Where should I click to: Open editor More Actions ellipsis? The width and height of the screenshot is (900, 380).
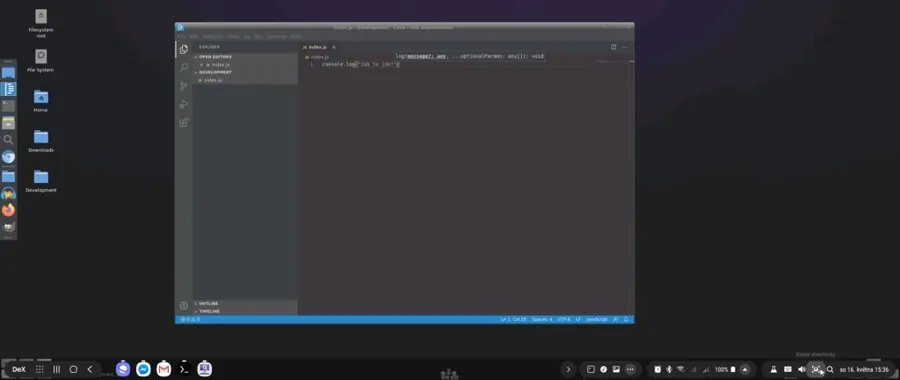(624, 47)
